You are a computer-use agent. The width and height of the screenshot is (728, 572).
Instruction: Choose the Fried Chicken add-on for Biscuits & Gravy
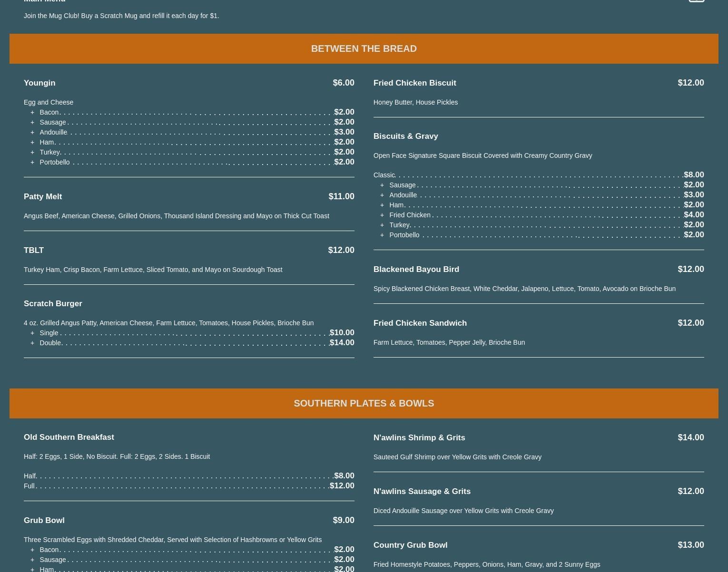click(410, 215)
